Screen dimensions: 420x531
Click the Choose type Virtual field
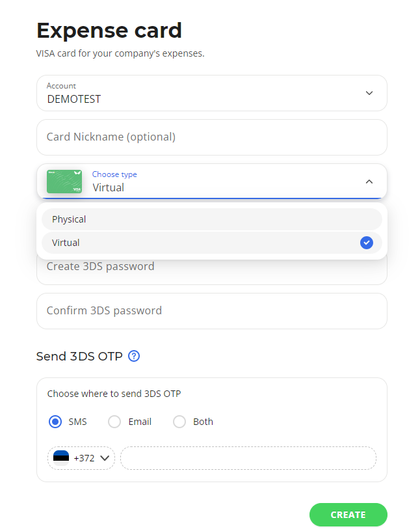point(221,182)
